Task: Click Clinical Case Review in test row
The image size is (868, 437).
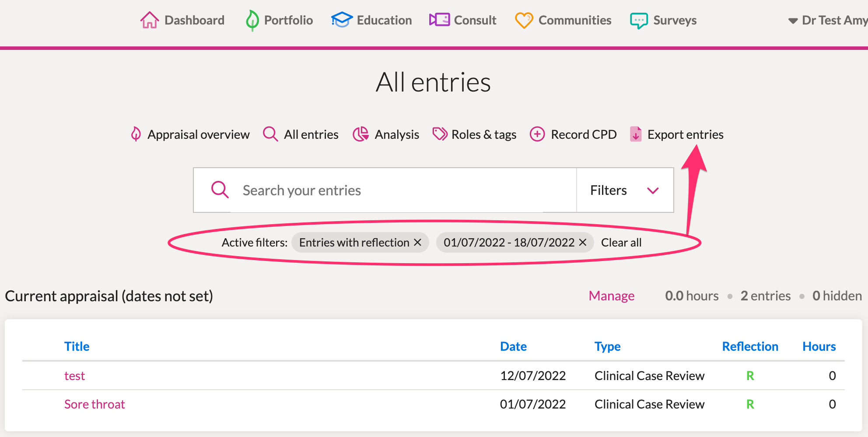Action: tap(649, 376)
